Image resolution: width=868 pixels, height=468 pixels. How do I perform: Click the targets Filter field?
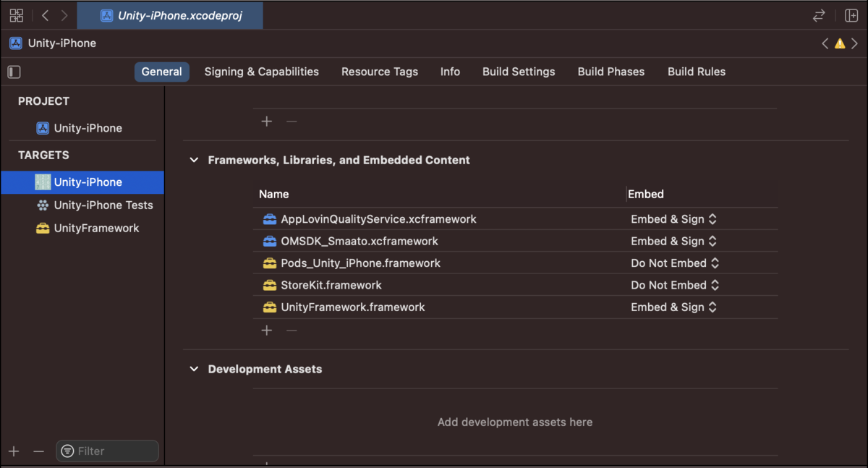107,451
